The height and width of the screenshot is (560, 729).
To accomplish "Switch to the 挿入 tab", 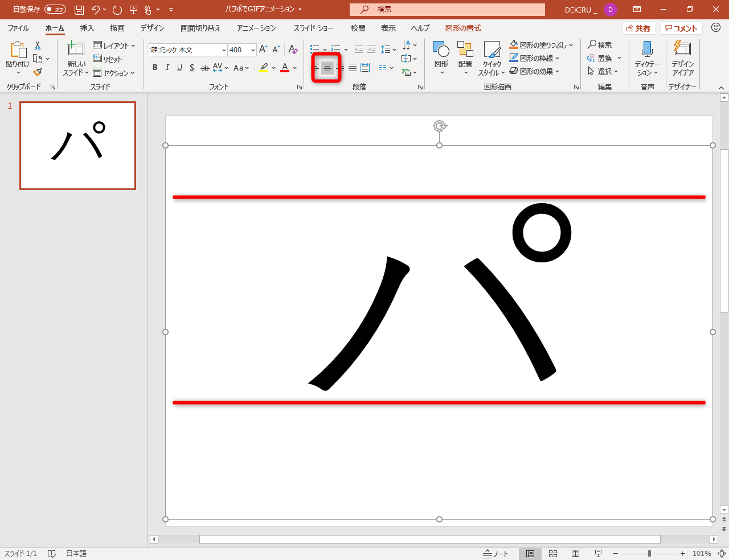I will click(x=87, y=28).
